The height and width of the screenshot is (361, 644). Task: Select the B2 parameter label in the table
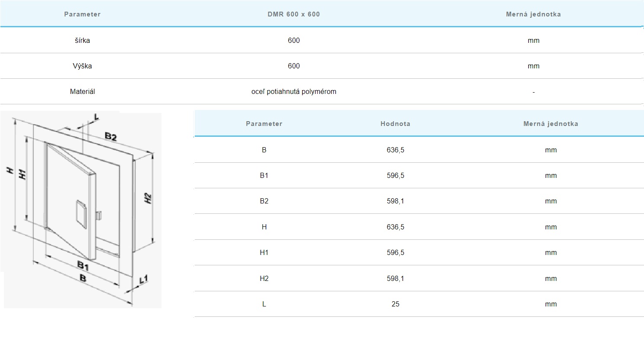click(x=264, y=201)
